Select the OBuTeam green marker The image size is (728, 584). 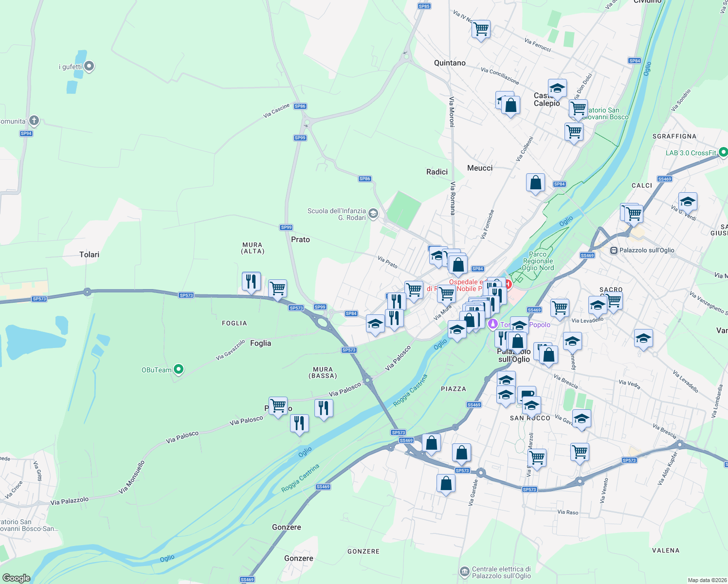click(x=178, y=370)
